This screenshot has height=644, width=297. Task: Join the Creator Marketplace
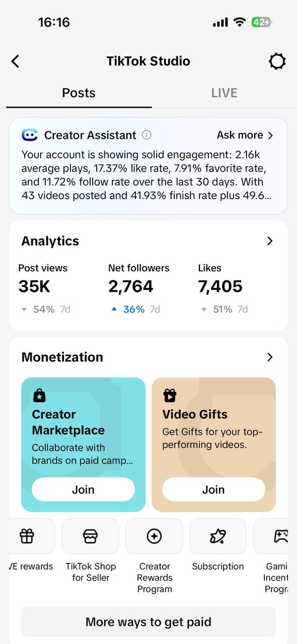[83, 490]
